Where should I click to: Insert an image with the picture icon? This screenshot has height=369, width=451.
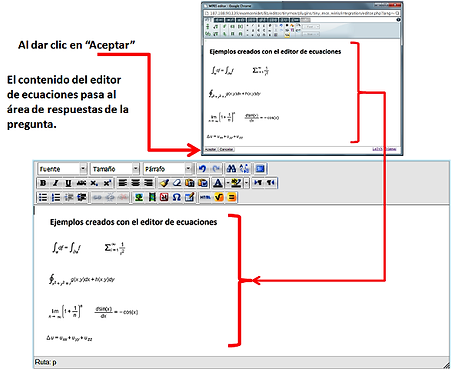(x=139, y=197)
